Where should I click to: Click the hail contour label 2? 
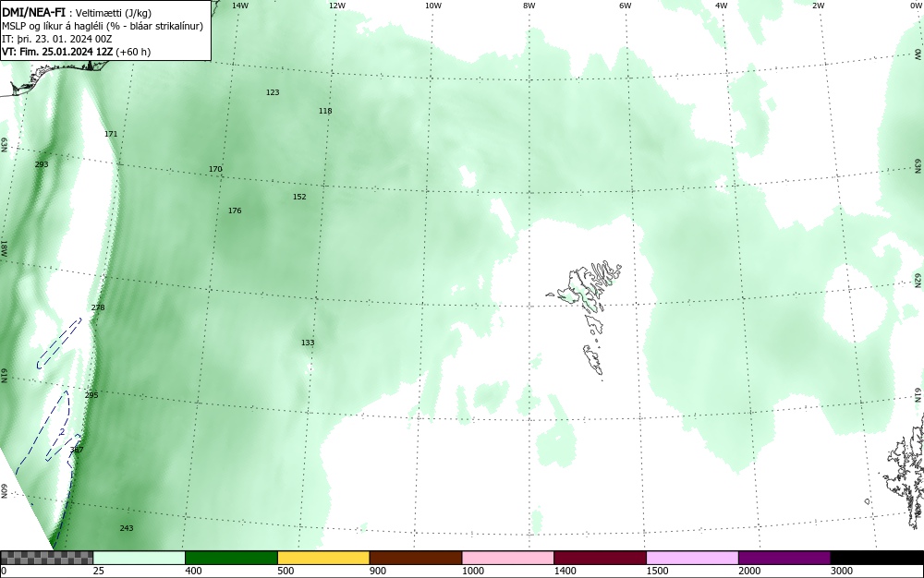click(62, 431)
